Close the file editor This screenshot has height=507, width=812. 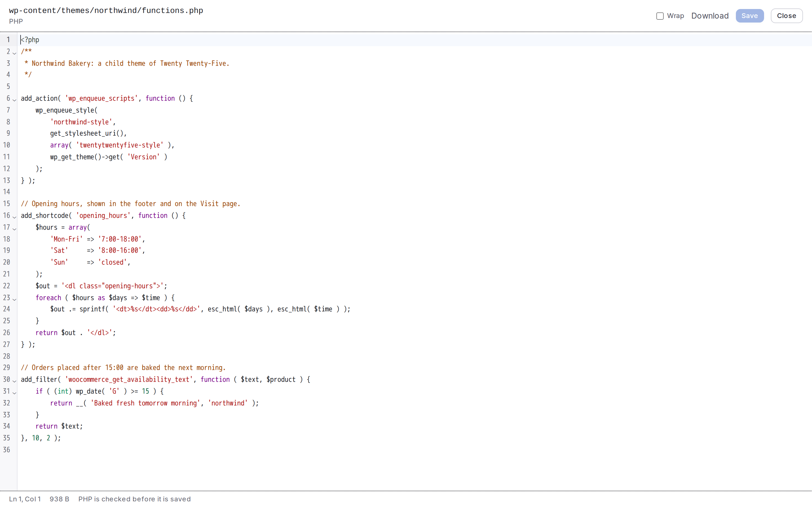coord(787,16)
